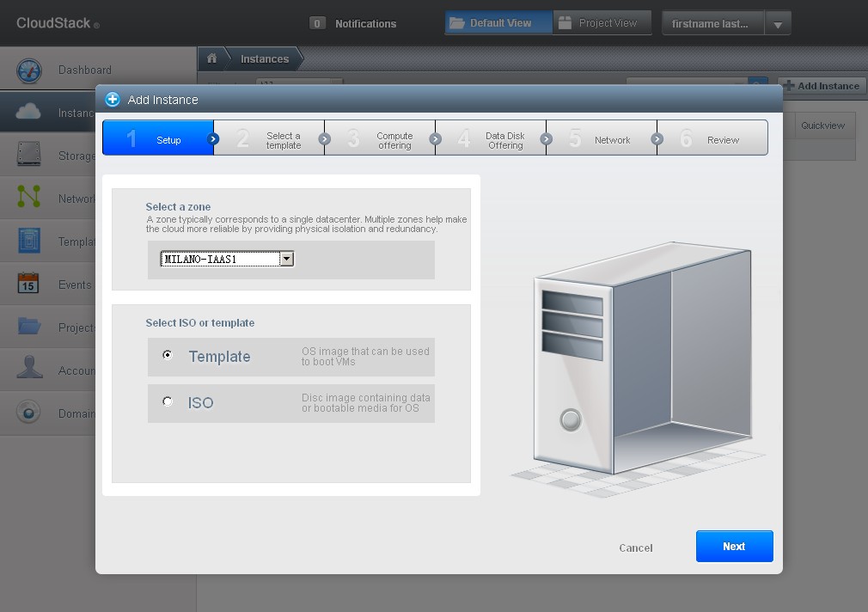Click the Dashboard gauge icon in sidebar

point(28,70)
